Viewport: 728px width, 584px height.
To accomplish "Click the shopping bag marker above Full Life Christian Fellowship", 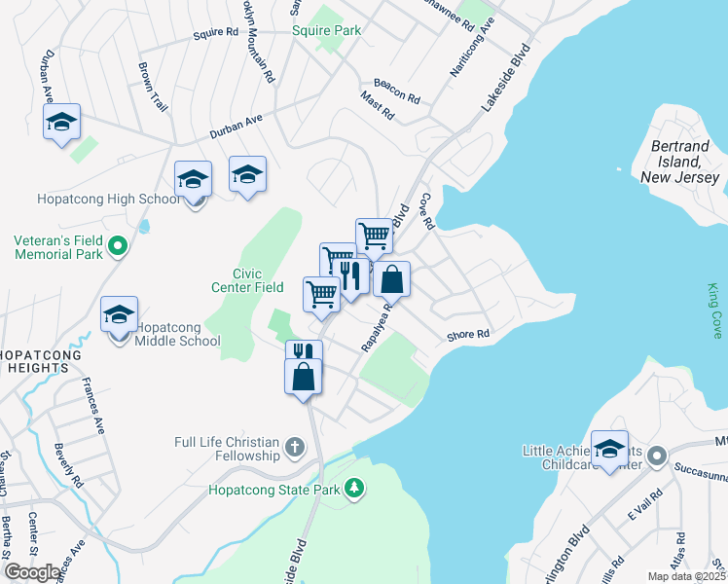I will pos(304,378).
